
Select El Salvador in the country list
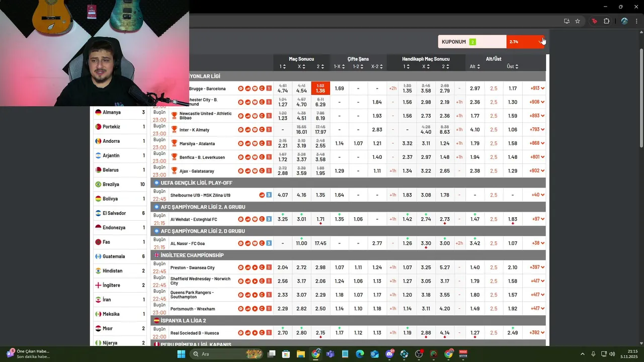pos(120,213)
